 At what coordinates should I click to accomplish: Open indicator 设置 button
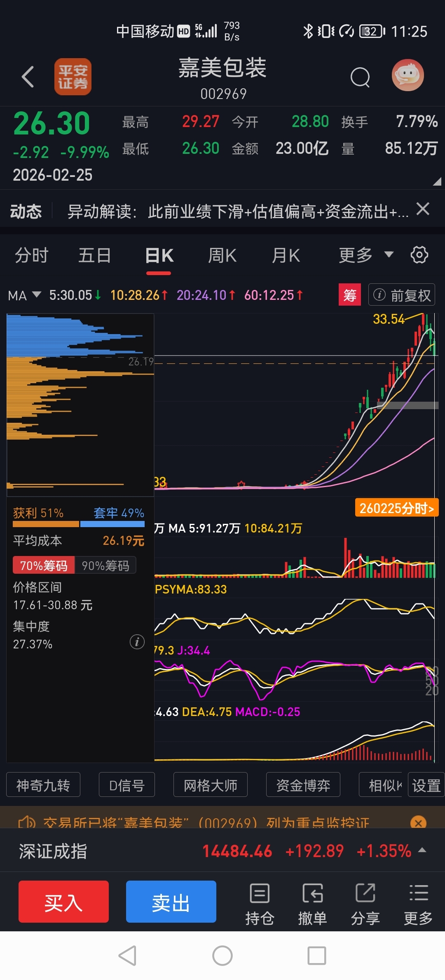pyautogui.click(x=426, y=785)
